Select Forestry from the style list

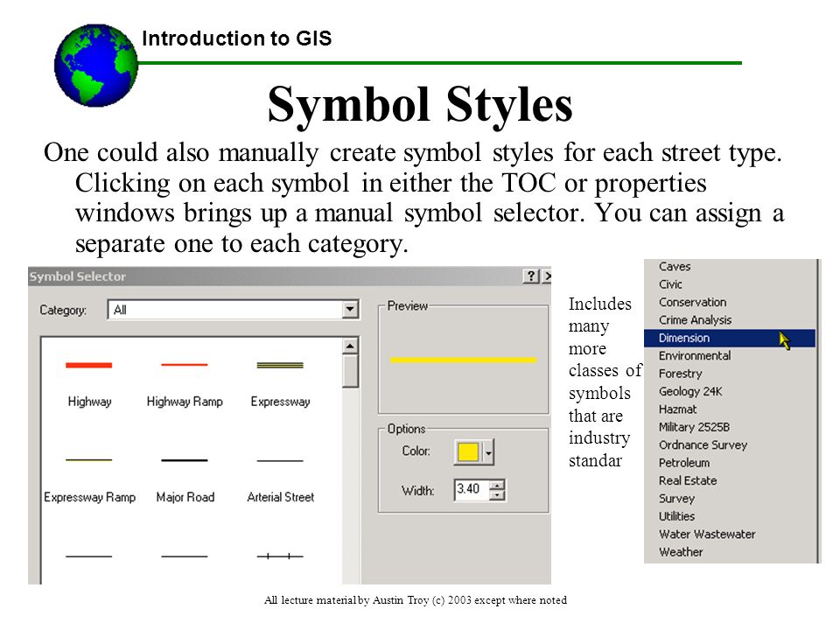tap(680, 374)
